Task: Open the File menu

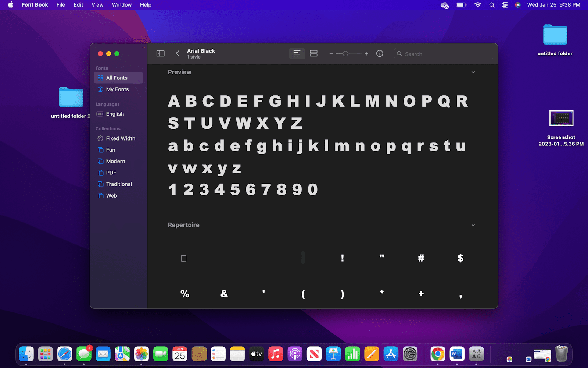Action: [61, 5]
